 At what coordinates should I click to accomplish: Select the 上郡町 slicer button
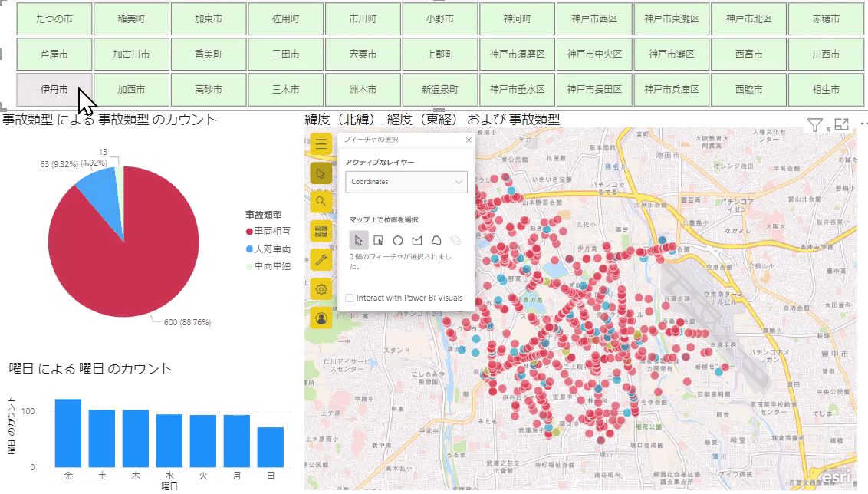[x=440, y=54]
